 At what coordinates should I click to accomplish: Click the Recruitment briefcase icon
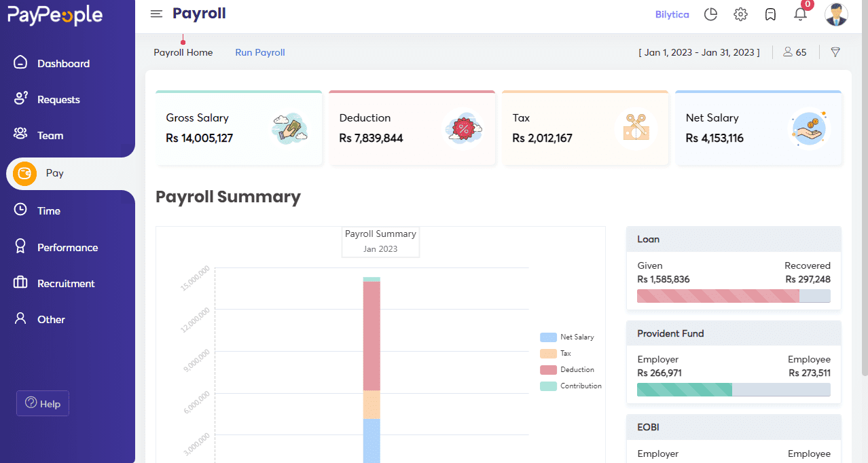pos(20,282)
